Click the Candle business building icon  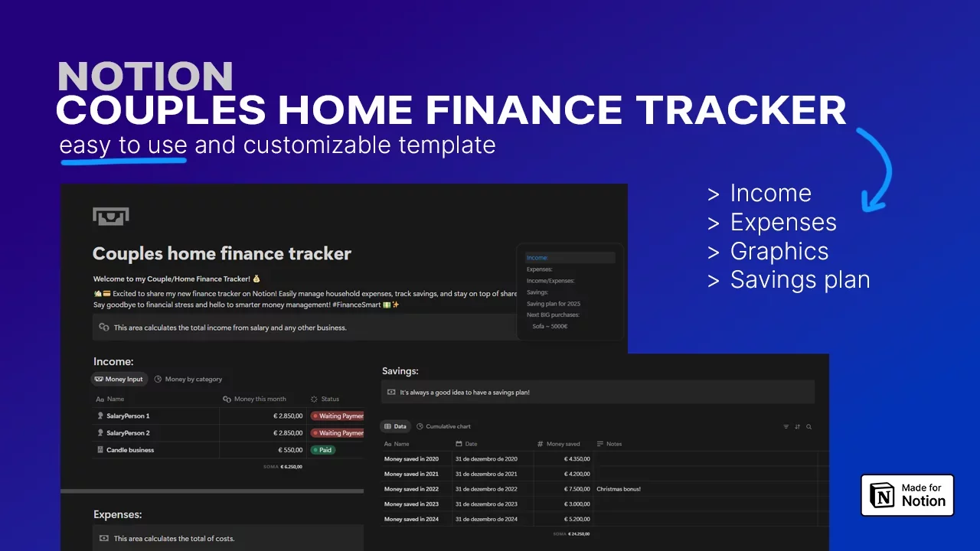pyautogui.click(x=100, y=450)
